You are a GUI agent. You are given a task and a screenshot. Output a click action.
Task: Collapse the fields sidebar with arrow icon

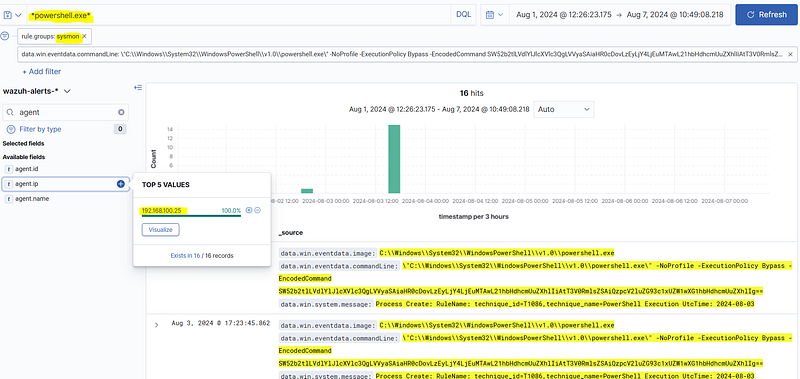pyautogui.click(x=138, y=88)
